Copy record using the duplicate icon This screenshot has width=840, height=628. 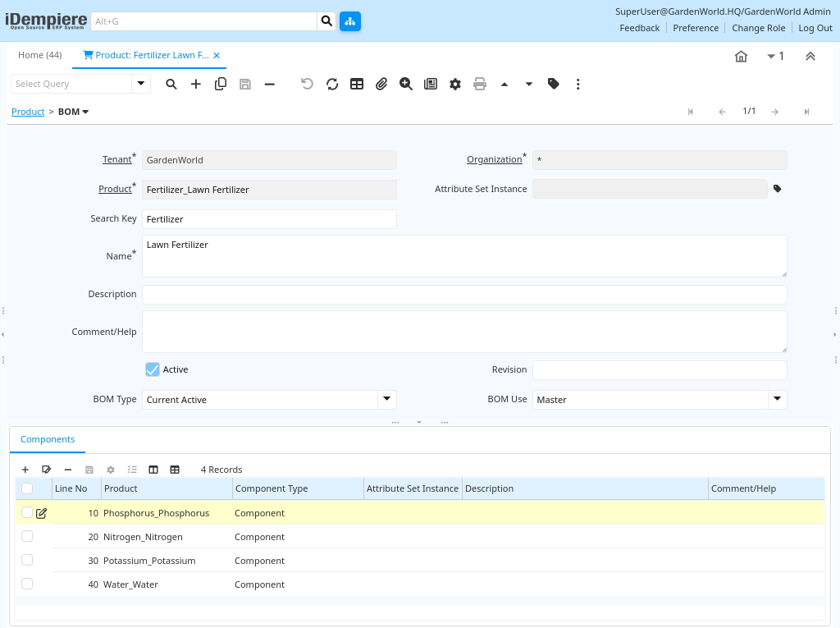pyautogui.click(x=221, y=85)
